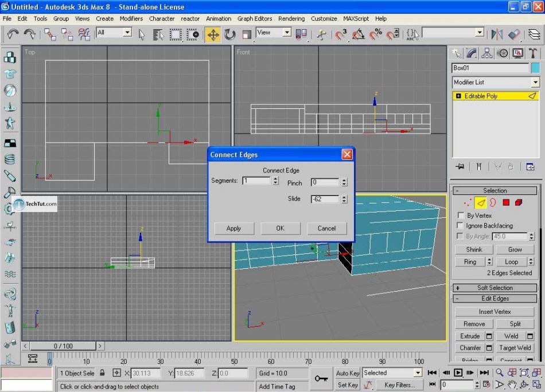Toggle the Show End Result icon
This screenshot has width=545, height=392.
point(479,167)
